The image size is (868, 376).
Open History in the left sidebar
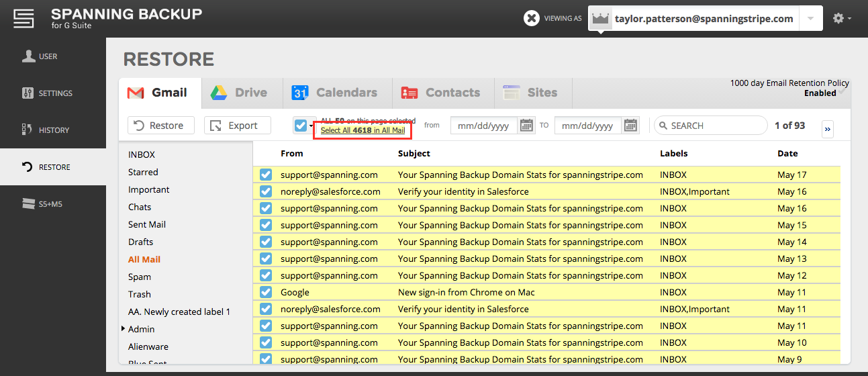53,130
